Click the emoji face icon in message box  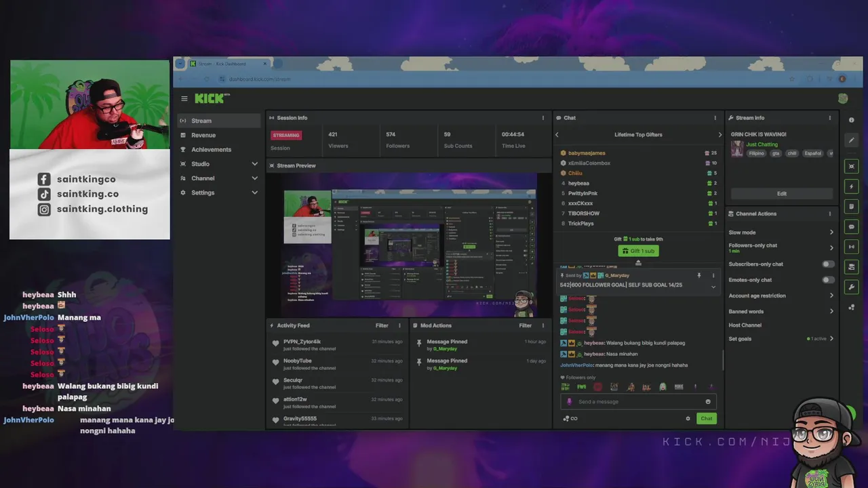pyautogui.click(x=708, y=401)
